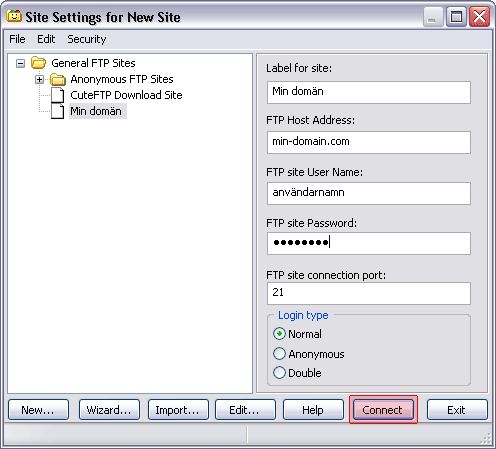The width and height of the screenshot is (496, 449).
Task: Launch the site Wizard
Action: click(109, 410)
